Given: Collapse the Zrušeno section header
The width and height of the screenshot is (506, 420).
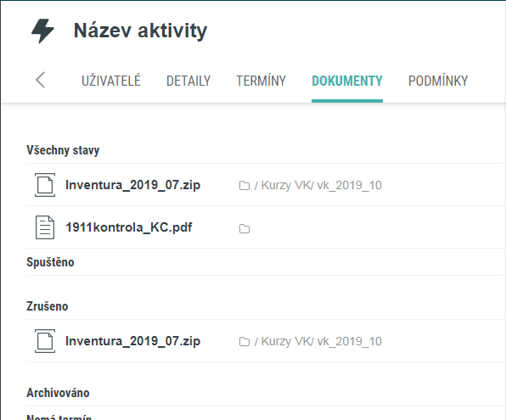Looking at the screenshot, I should [x=47, y=306].
